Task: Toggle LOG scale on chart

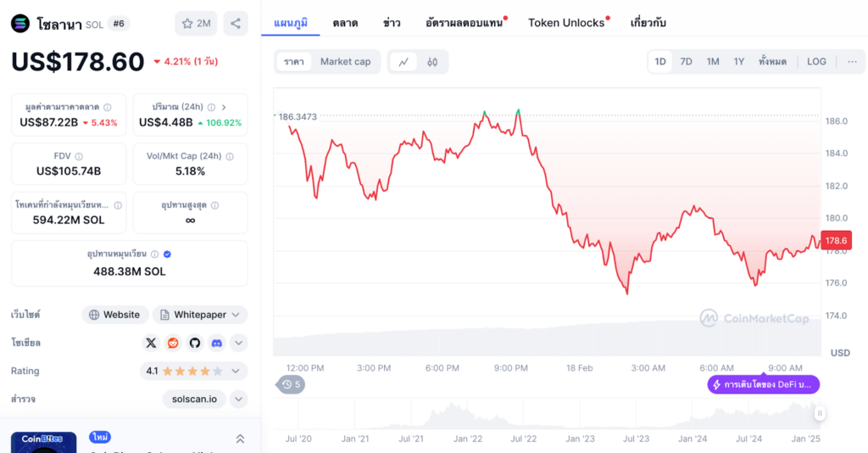Action: (816, 62)
